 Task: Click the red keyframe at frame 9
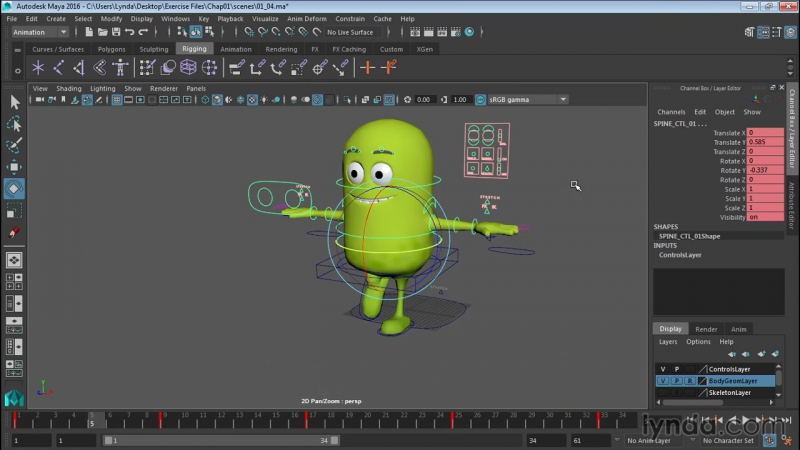point(160,419)
